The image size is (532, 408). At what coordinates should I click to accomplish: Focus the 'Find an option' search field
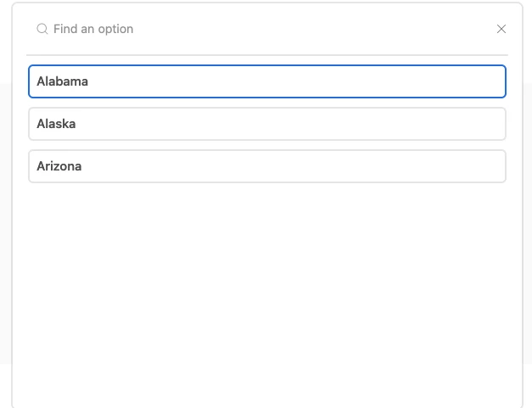[265, 29]
